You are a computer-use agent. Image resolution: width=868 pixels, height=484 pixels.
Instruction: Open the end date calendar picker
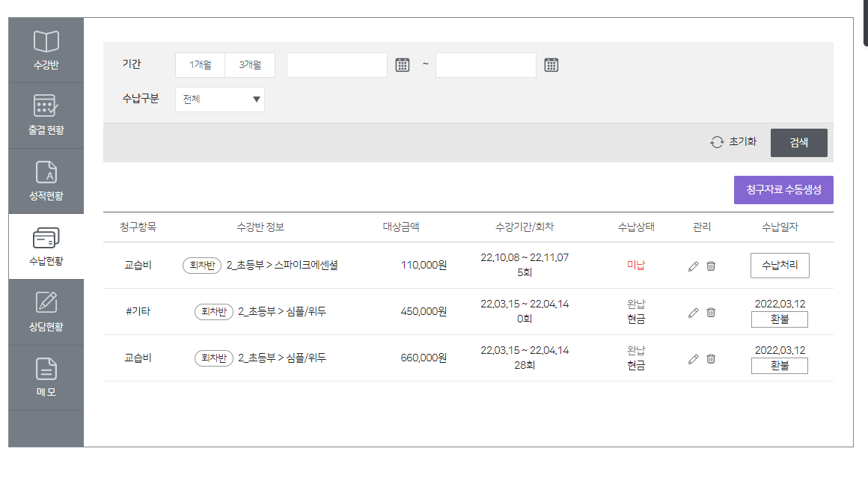[x=551, y=65]
